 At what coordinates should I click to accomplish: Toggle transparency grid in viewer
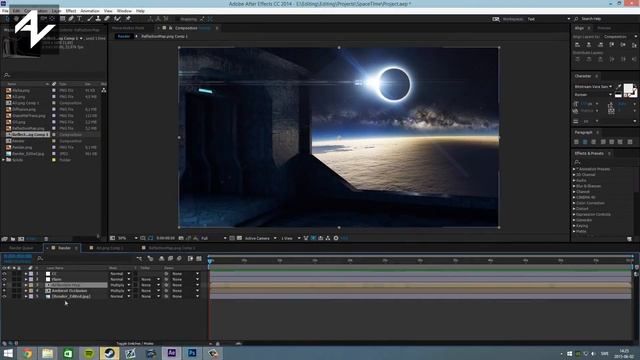(239, 238)
